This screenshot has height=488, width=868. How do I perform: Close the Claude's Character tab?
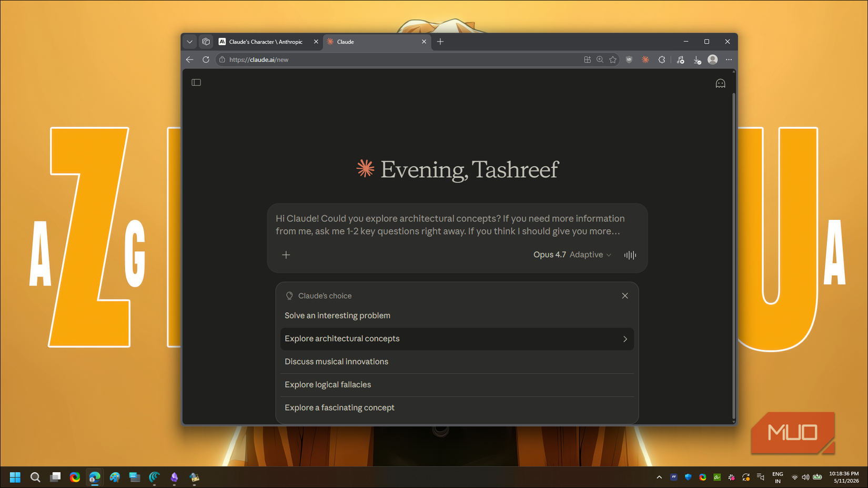click(316, 42)
